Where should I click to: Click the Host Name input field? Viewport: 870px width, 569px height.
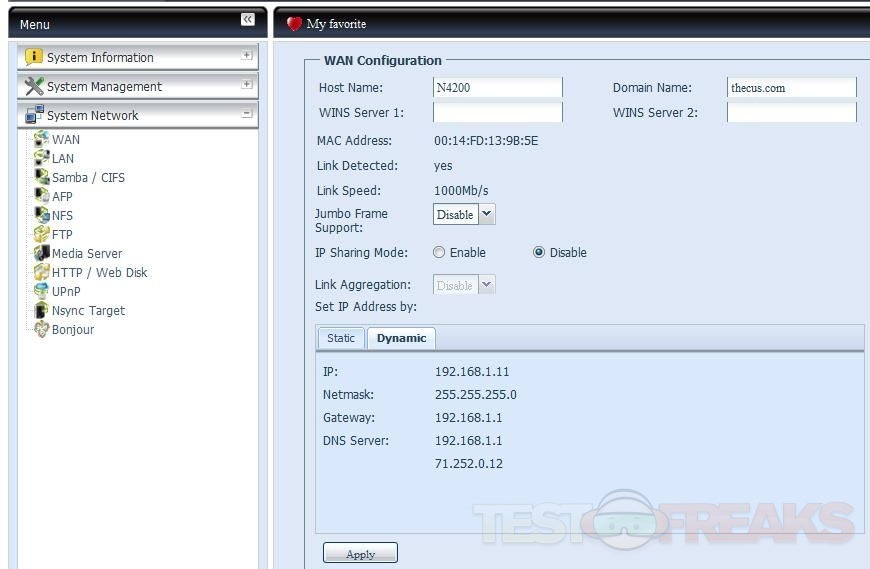click(497, 88)
